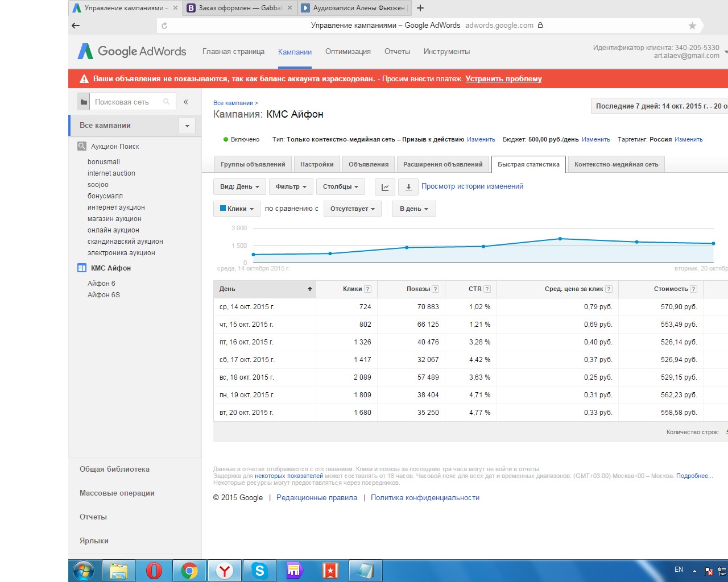The height and width of the screenshot is (582, 728).
Task: Switch to the Настройки tab
Action: coord(317,164)
